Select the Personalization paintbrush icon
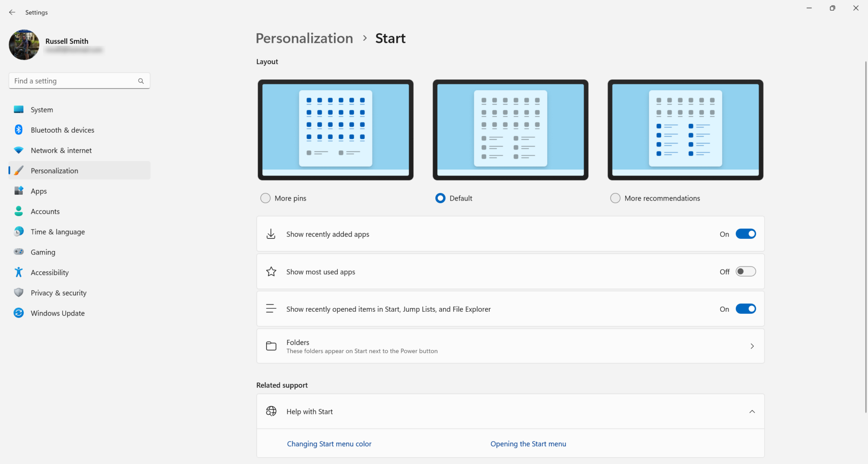Screen dimensions: 868x464 (19, 170)
